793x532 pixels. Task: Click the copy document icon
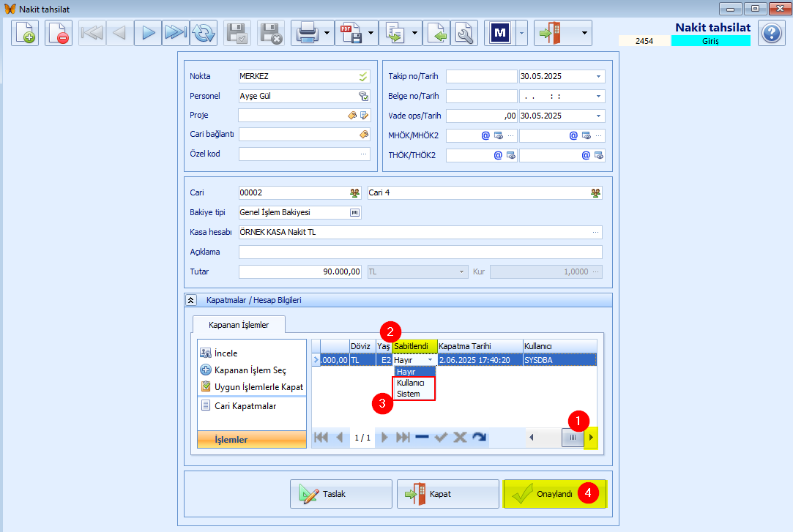pyautogui.click(x=395, y=34)
